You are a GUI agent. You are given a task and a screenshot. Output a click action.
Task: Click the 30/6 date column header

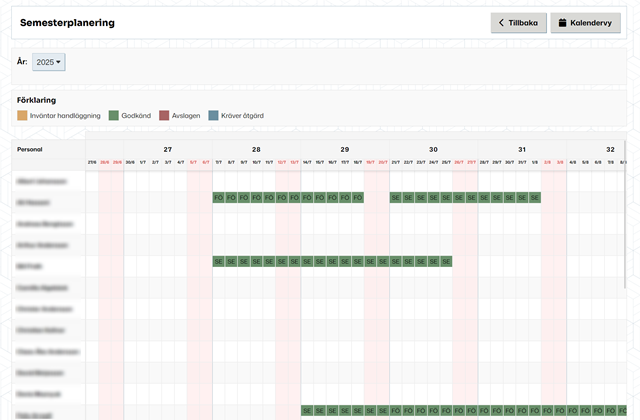tap(130, 162)
